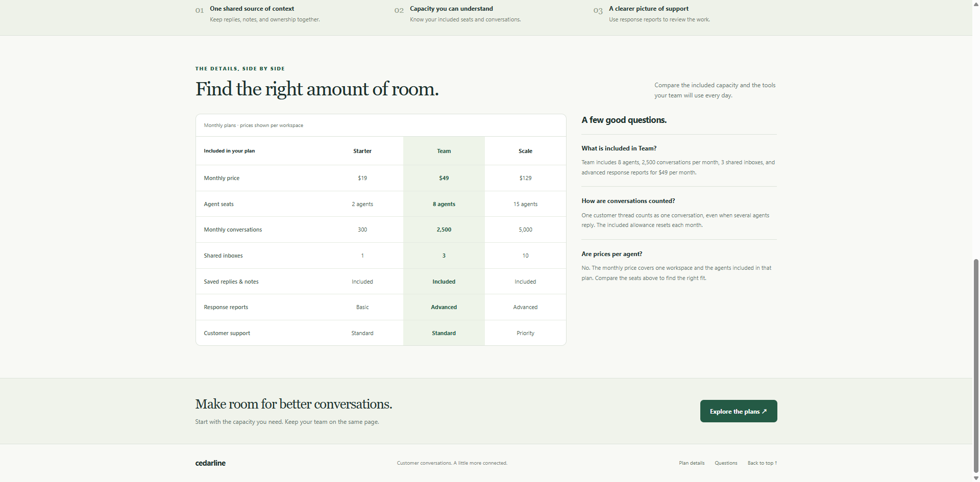Click the 'Included in your plan' header

(x=229, y=151)
